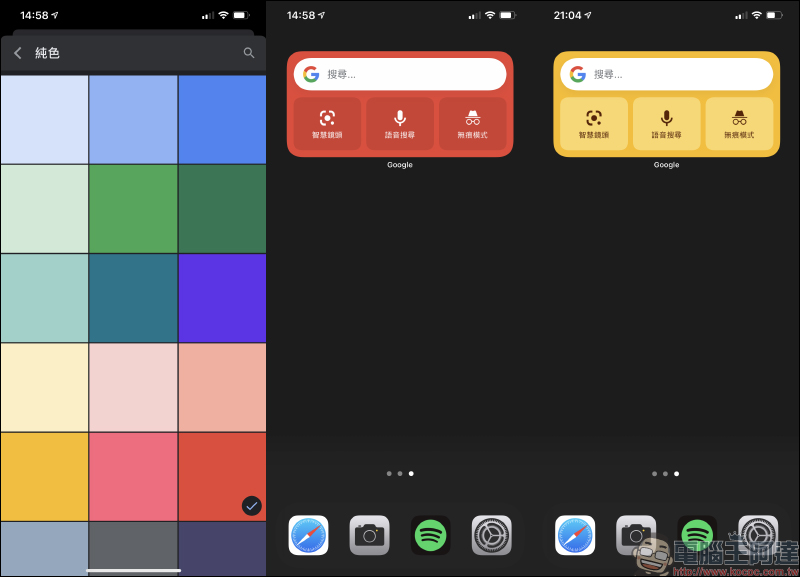
Task: Tap the search field in yellow Google widget
Action: pos(666,74)
